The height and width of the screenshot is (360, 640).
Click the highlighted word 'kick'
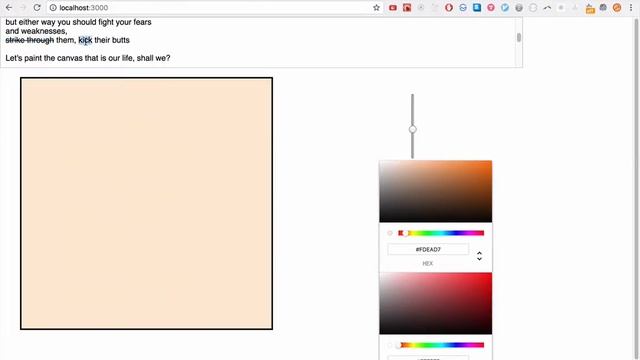point(85,40)
